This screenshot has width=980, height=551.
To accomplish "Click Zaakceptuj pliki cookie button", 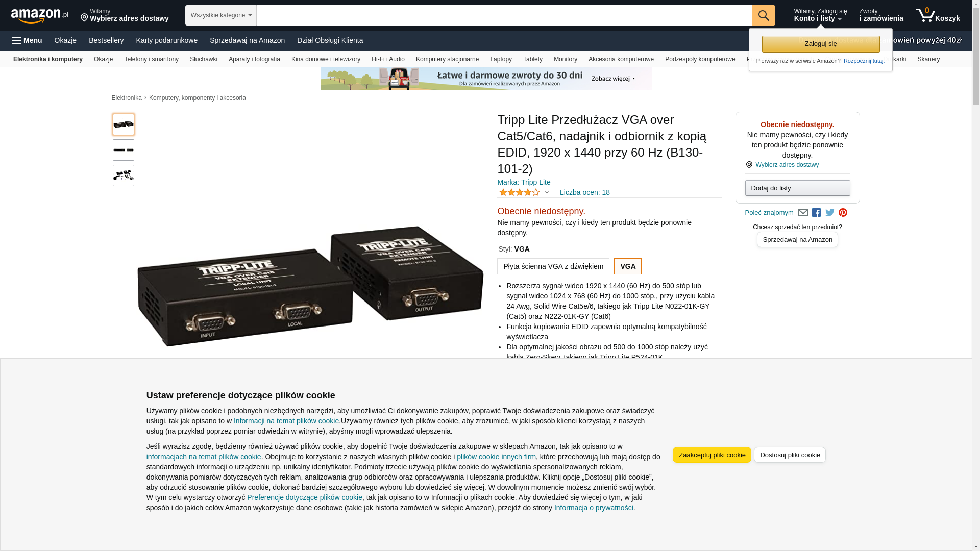I will tap(712, 455).
